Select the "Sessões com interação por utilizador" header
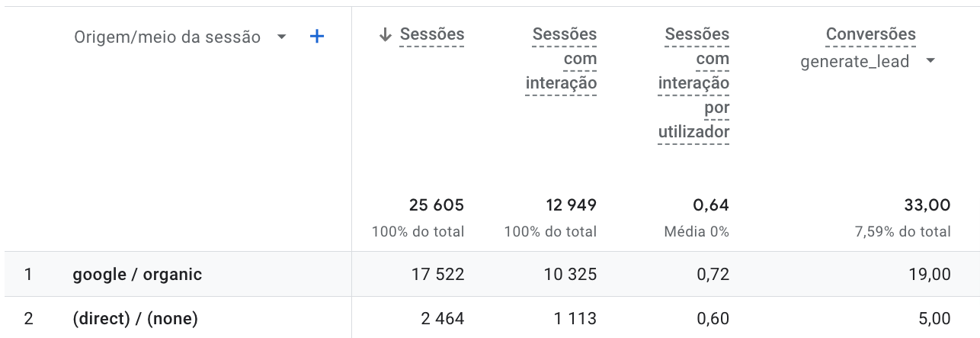 pos(694,83)
